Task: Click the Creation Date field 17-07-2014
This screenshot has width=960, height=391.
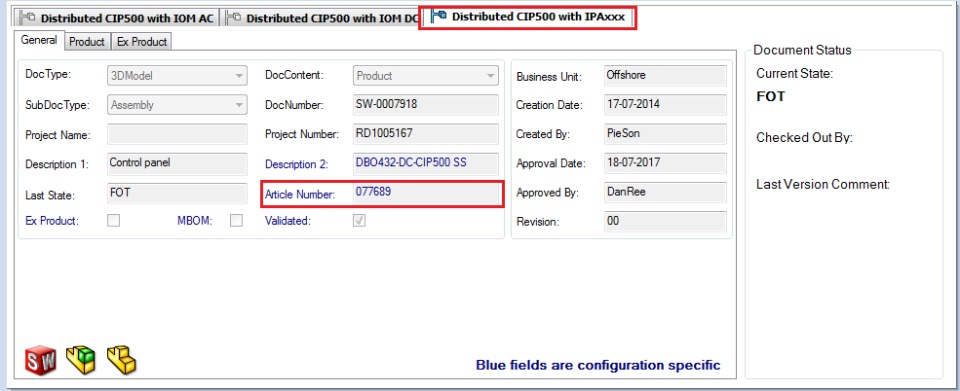Action: point(665,105)
